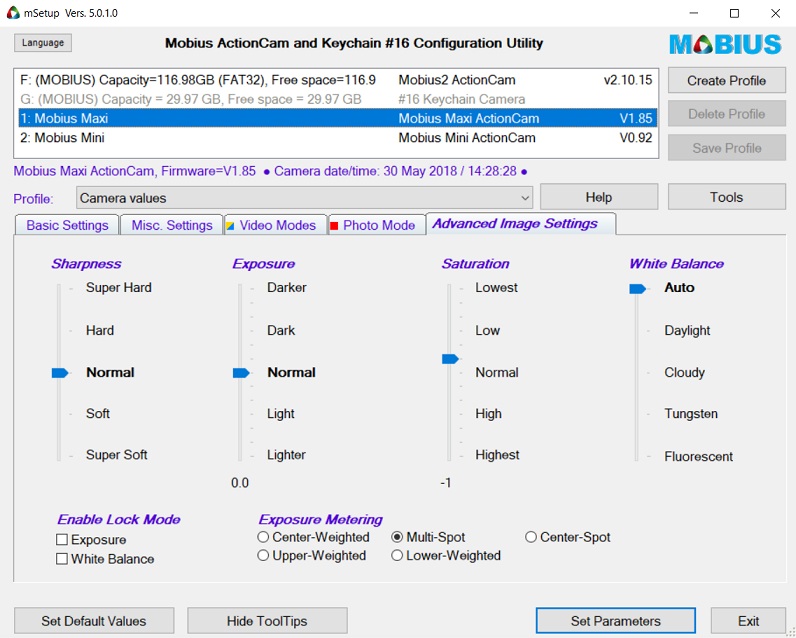Image resolution: width=796 pixels, height=638 pixels.
Task: Choose Lower-Weighted exposure metering
Action: [x=397, y=555]
